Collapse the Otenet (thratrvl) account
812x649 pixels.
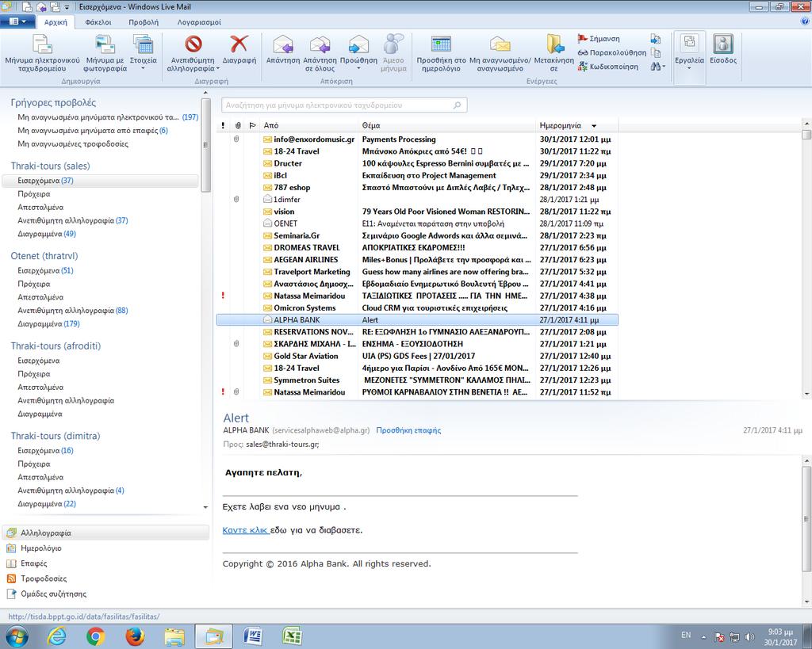[x=44, y=256]
